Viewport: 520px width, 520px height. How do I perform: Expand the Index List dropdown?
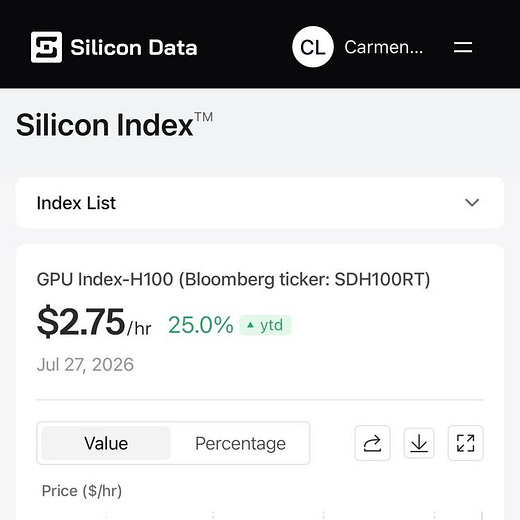(260, 203)
